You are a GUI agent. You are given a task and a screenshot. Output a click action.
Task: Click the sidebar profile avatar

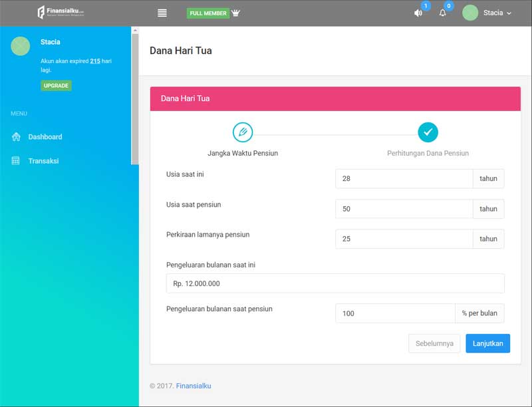click(x=21, y=46)
